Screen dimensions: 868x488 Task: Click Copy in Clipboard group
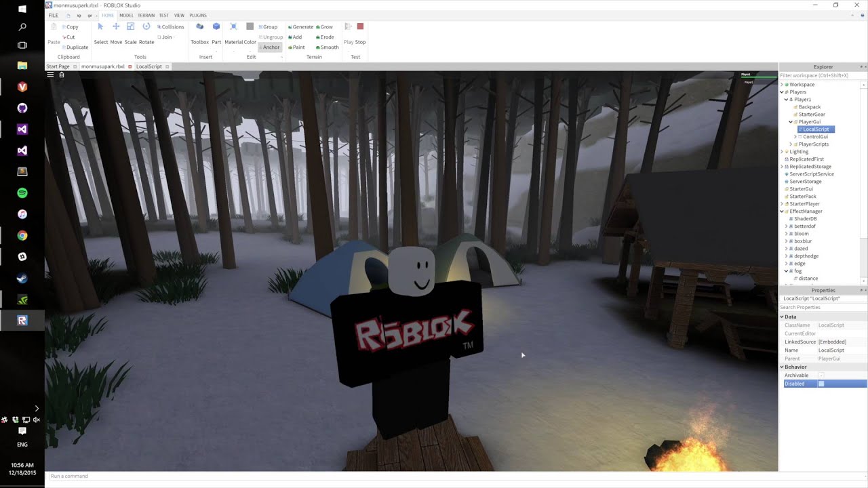click(70, 27)
